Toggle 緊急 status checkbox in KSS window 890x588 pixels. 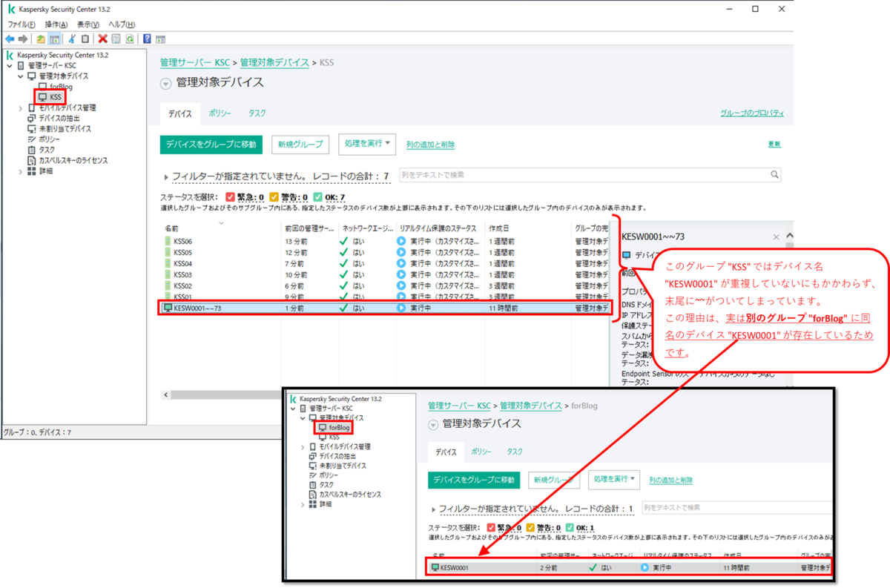point(230,197)
